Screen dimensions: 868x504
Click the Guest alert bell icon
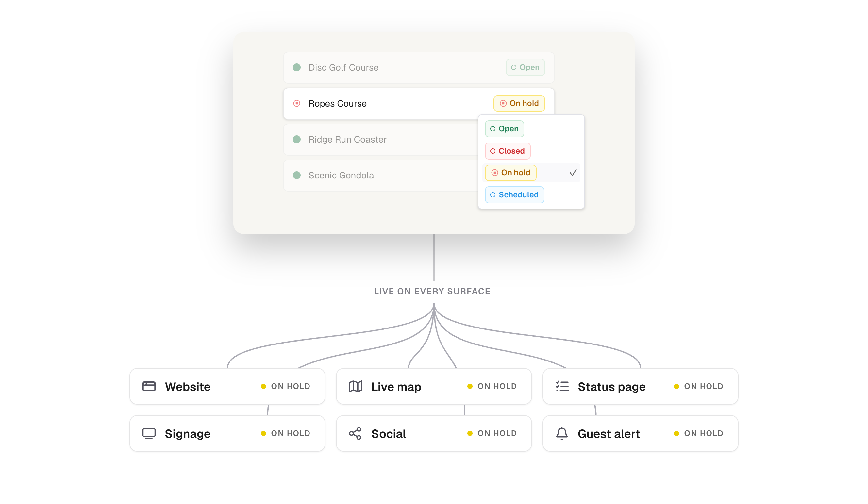tap(562, 434)
